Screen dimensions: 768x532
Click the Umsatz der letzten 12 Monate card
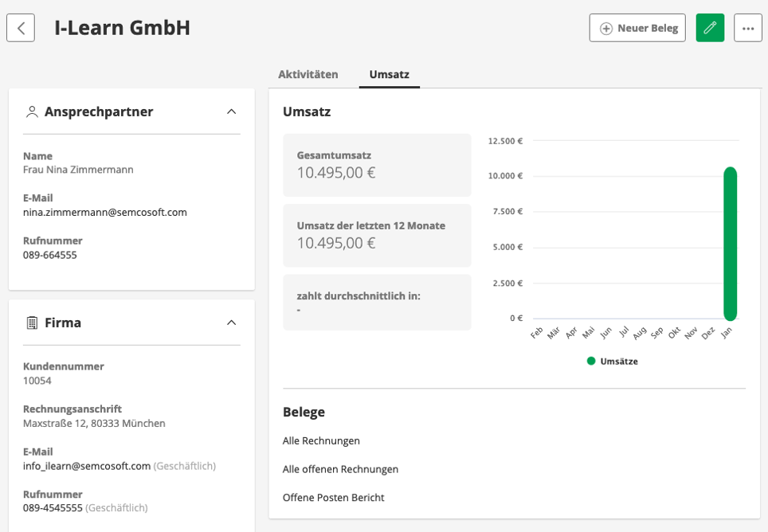(x=377, y=236)
